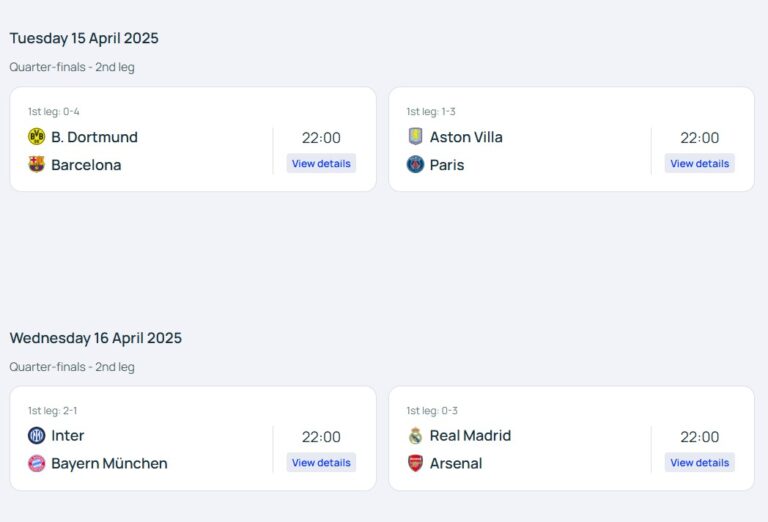Screen dimensions: 768x522
Task: Click the Aston Villa club crest
Action: coord(416,137)
